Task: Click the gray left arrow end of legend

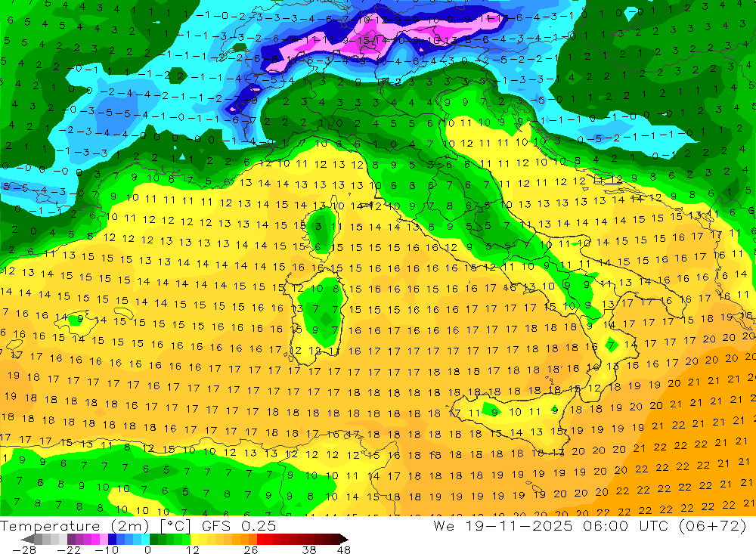Action: 28,539
